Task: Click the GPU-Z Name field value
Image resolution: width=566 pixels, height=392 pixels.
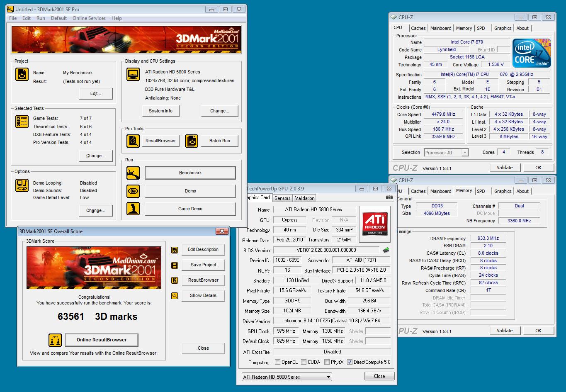Action: pyautogui.click(x=314, y=209)
